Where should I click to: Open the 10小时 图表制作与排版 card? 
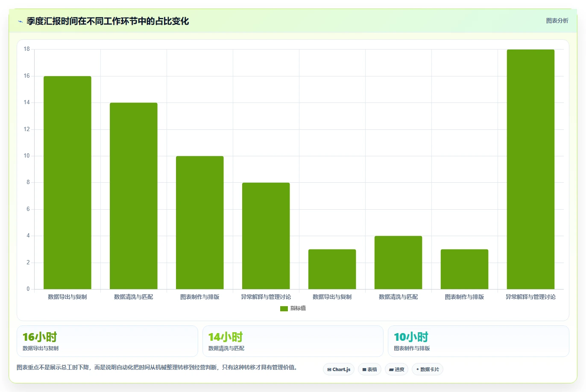coord(478,341)
